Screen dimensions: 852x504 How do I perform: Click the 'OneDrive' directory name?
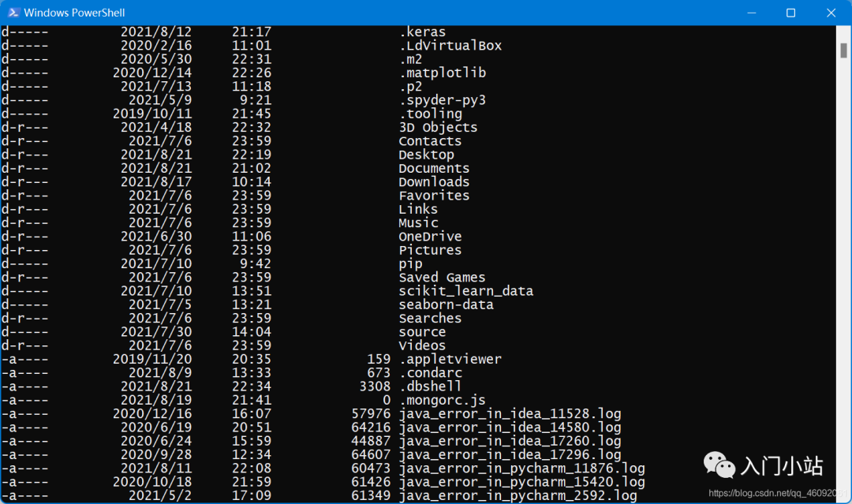pyautogui.click(x=431, y=237)
